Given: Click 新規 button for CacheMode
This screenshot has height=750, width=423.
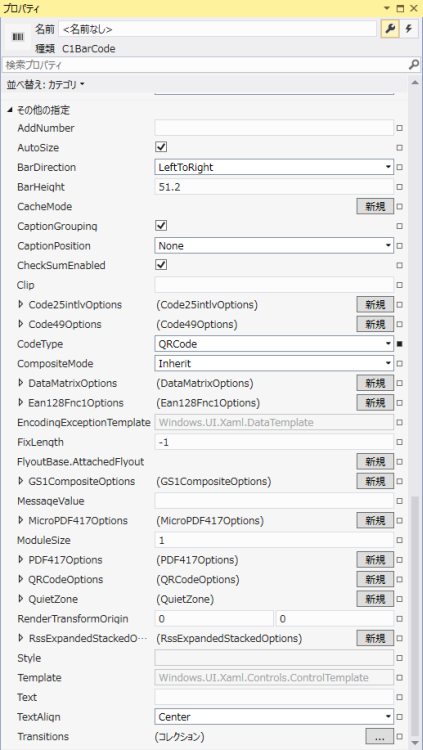Looking at the screenshot, I should click(x=375, y=207).
